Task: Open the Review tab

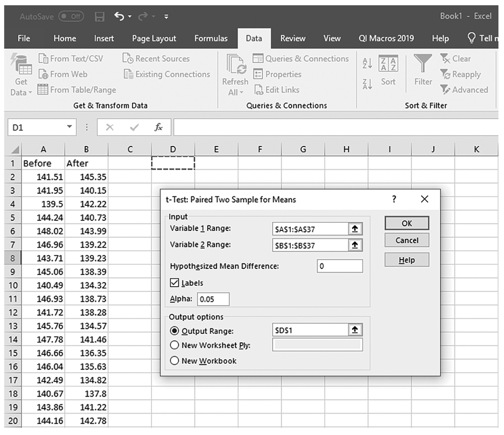Action: (293, 38)
